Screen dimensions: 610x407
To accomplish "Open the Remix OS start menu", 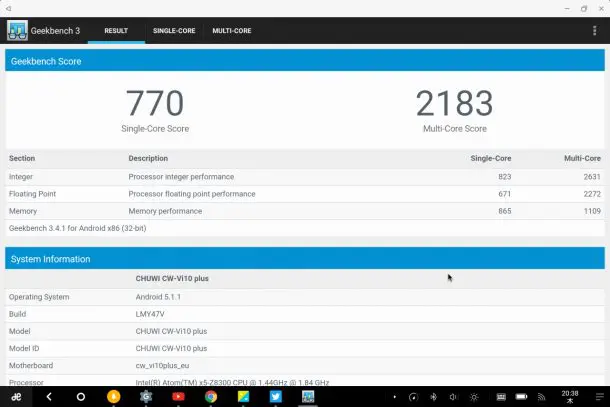I will tap(16, 397).
